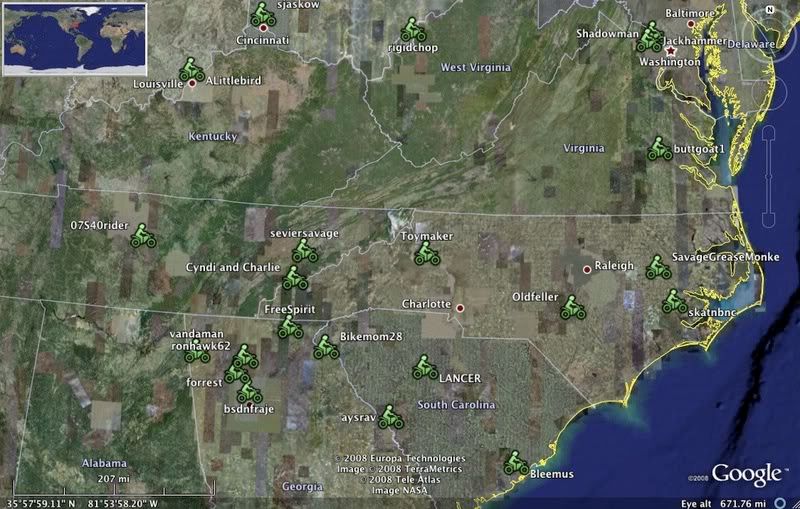The image size is (800, 509).
Task: Click the zoom slider's top zoom-in end
Action: pos(768,134)
